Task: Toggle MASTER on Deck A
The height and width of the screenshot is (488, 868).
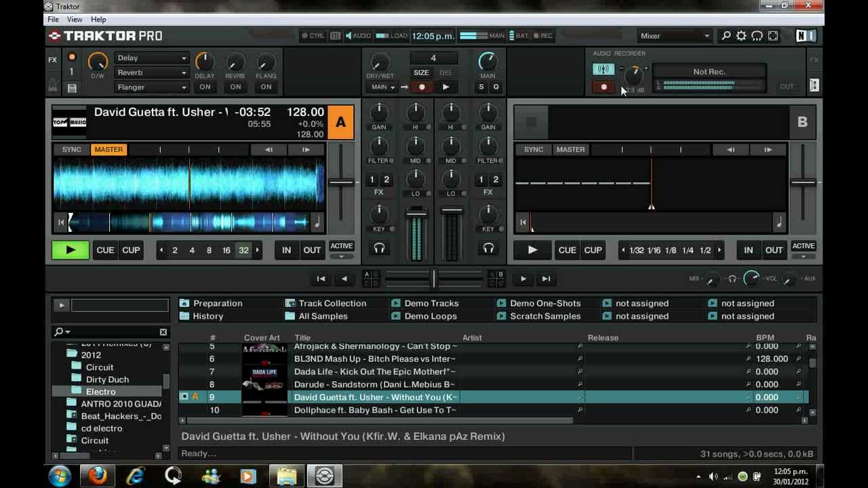Action: [x=108, y=150]
